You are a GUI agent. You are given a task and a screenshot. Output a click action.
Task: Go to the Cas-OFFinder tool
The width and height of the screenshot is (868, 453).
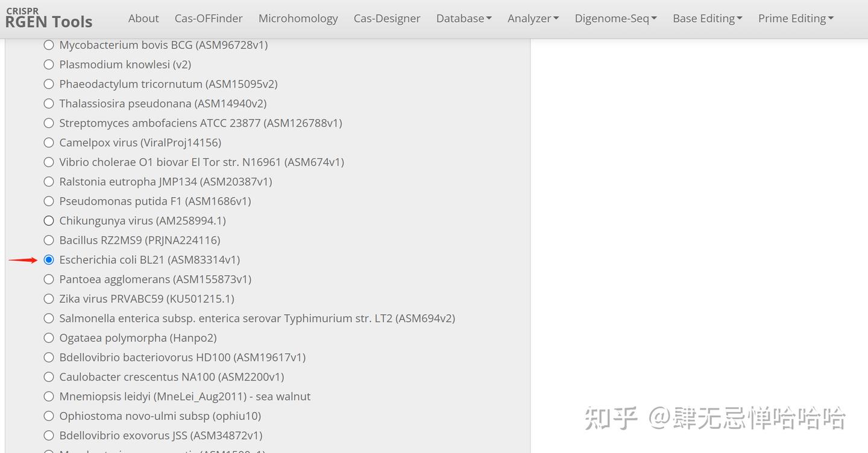209,18
